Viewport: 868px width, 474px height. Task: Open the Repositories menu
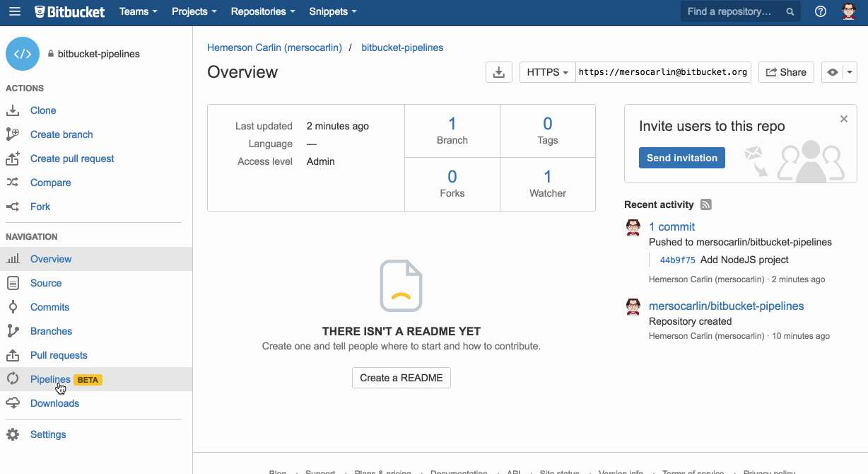pos(262,11)
